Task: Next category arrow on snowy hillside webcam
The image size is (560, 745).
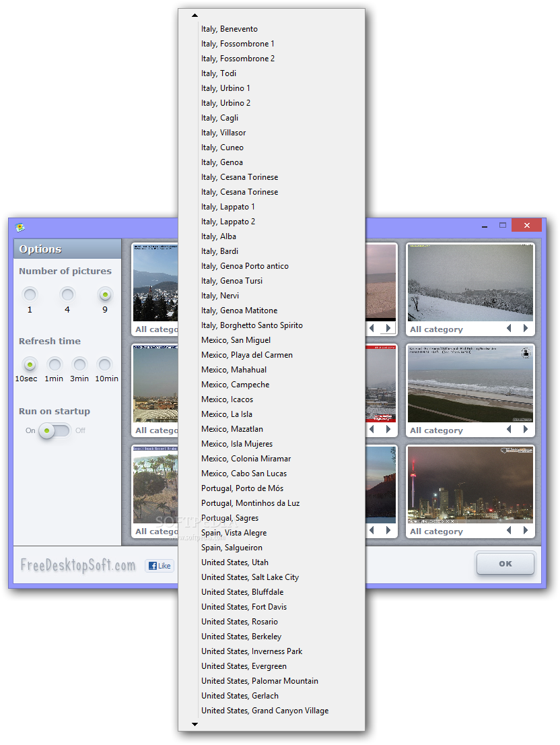Action: (526, 328)
